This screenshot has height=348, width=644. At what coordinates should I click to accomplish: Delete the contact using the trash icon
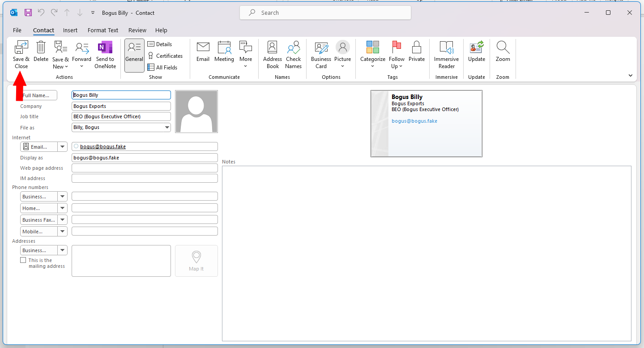click(41, 47)
